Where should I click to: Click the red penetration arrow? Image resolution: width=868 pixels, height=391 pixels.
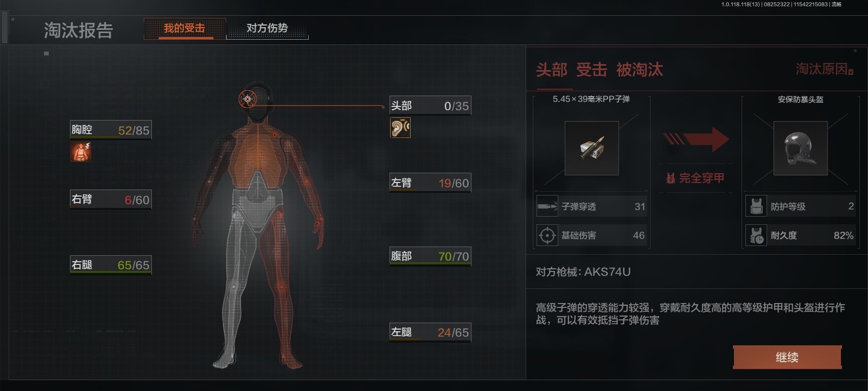point(696,140)
